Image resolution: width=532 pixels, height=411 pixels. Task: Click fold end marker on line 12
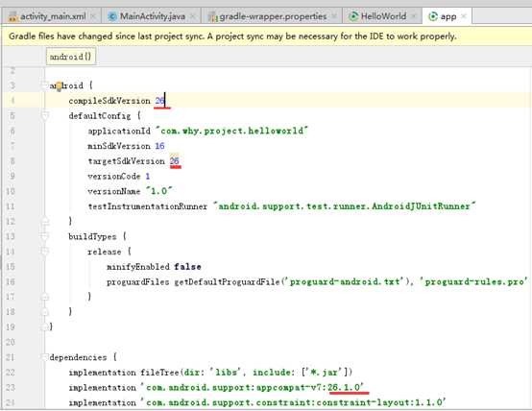pyautogui.click(x=44, y=221)
